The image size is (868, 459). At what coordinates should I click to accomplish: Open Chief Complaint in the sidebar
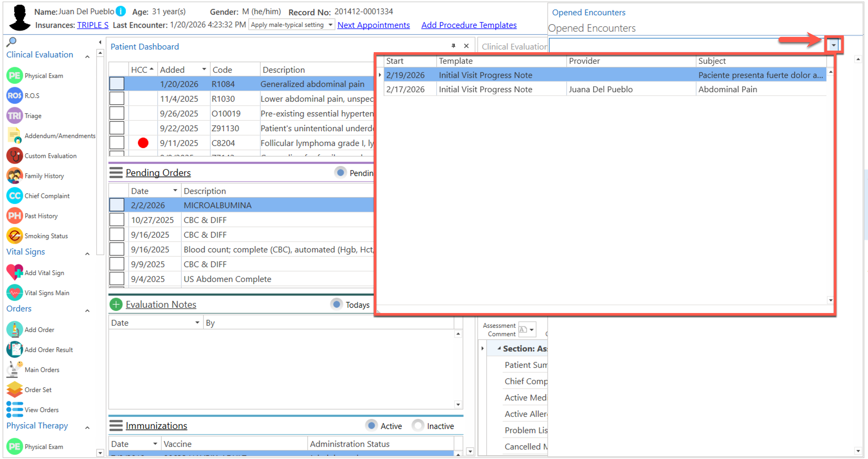click(47, 196)
